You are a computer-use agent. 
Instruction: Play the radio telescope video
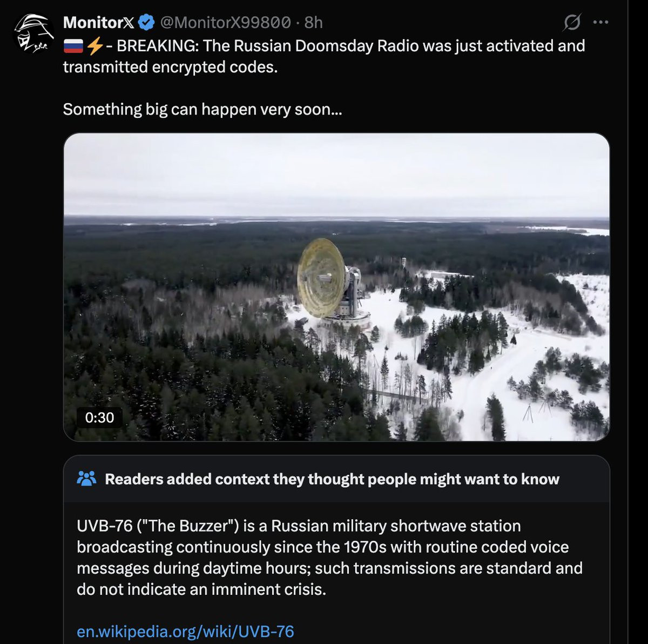(336, 287)
